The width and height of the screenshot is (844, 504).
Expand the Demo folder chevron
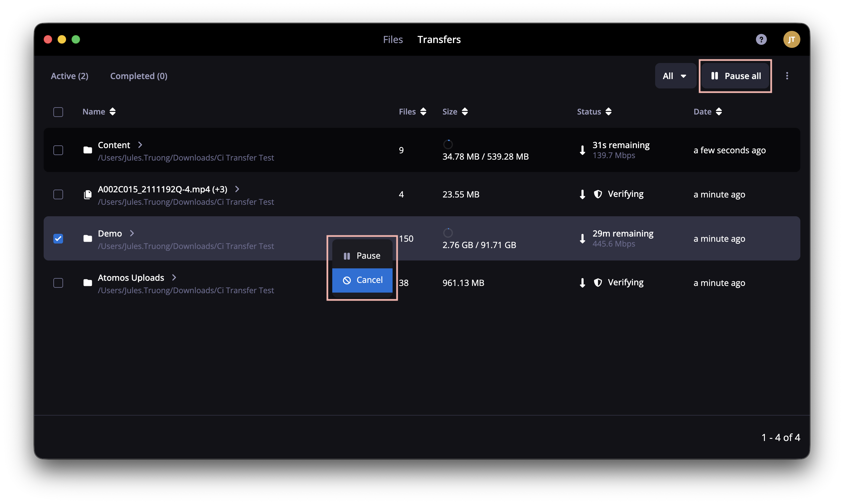[x=132, y=233]
